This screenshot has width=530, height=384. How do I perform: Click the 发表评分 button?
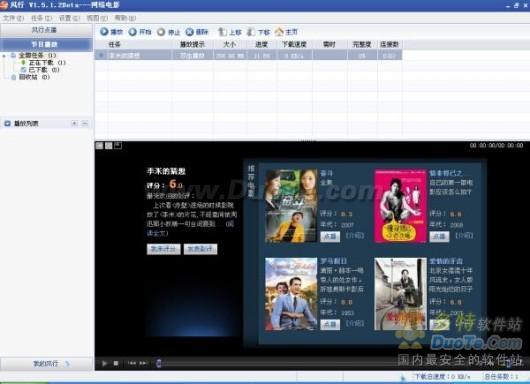click(164, 249)
